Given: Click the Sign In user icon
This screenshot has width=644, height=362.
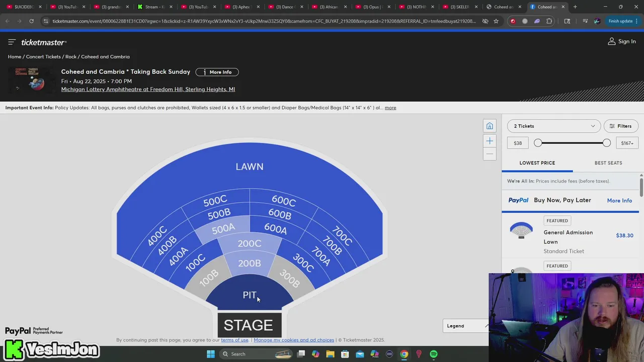Looking at the screenshot, I should click(x=611, y=41).
